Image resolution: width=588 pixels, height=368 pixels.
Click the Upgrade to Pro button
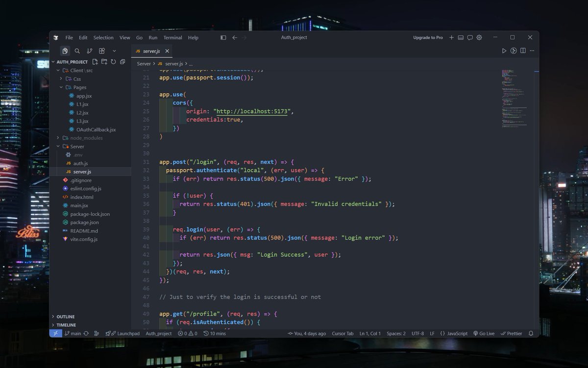click(428, 38)
